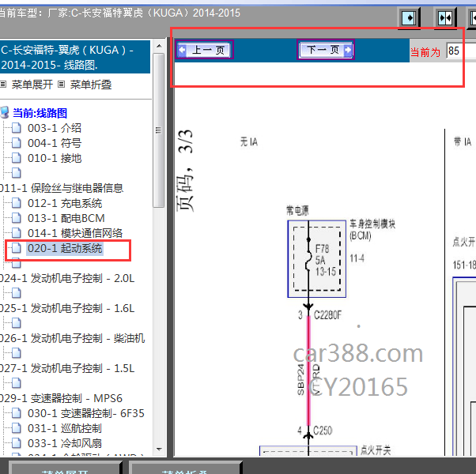This screenshot has height=474, width=476.
Task: Click page icon beside 020-1 起动系统
Action: point(17,248)
